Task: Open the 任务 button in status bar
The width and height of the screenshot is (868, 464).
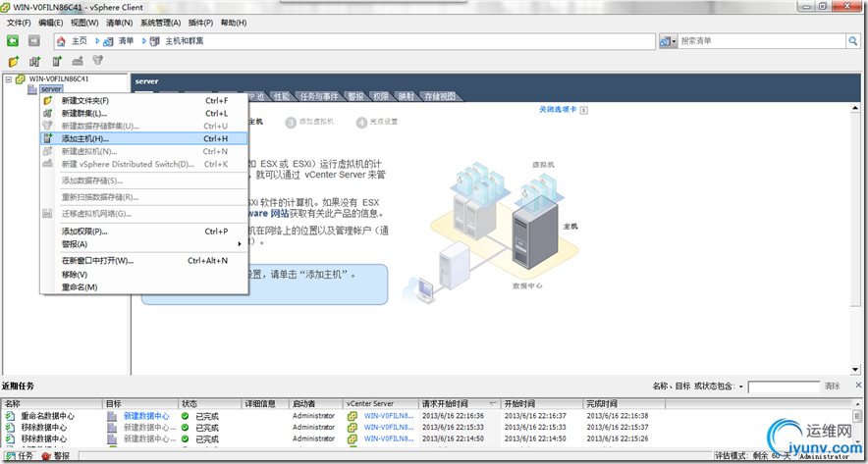Action: tap(19, 456)
